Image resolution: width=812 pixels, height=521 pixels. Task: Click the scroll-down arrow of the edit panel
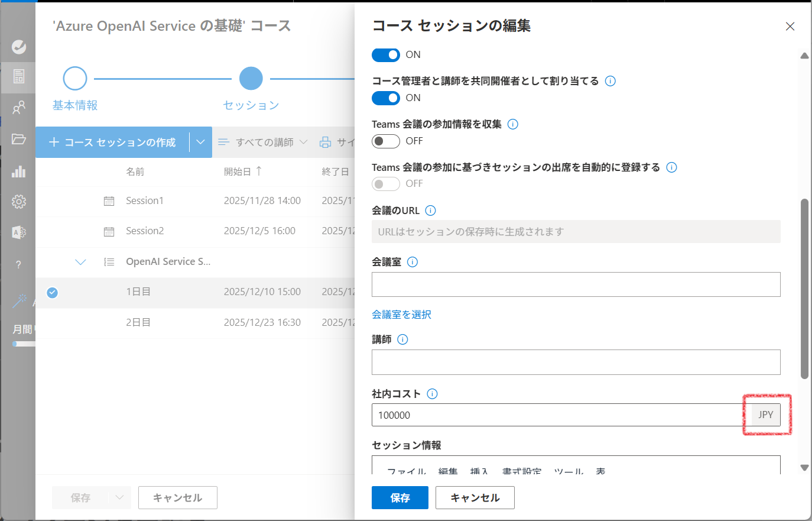804,467
